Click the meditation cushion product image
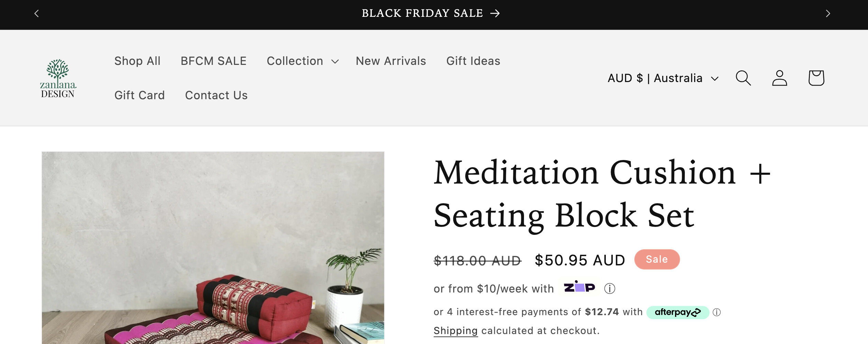The height and width of the screenshot is (344, 868). (213, 247)
